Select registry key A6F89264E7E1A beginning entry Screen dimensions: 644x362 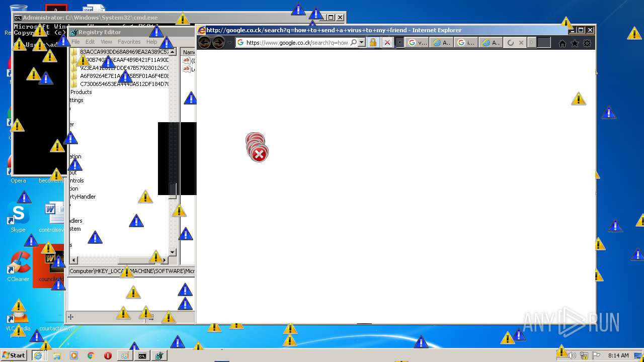[x=124, y=76]
